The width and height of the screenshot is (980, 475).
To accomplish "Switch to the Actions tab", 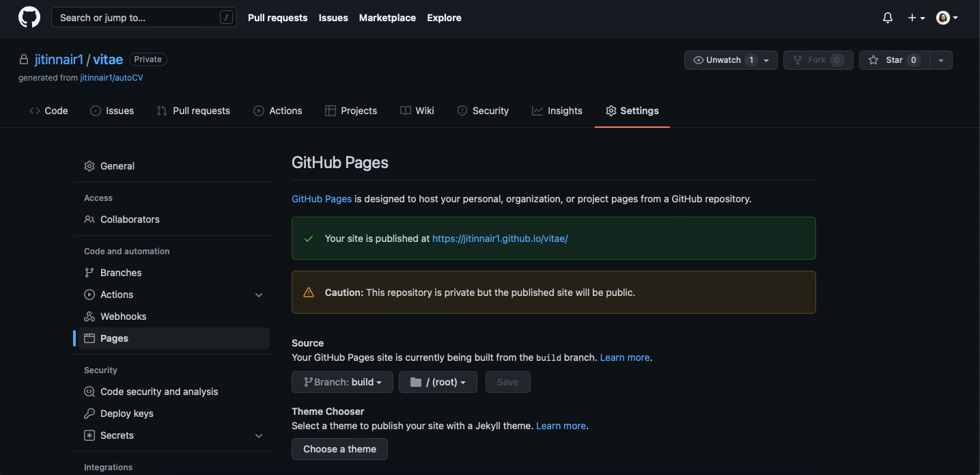I will pos(278,111).
